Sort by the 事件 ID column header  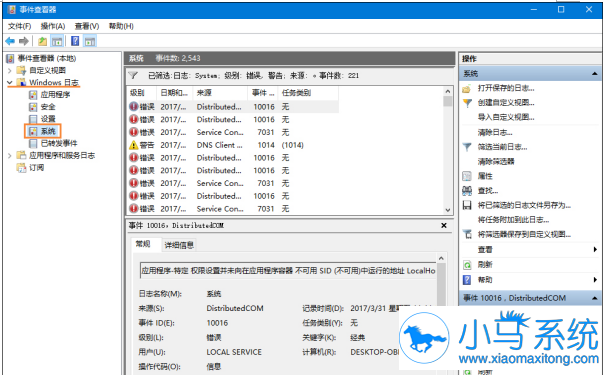pyautogui.click(x=263, y=93)
